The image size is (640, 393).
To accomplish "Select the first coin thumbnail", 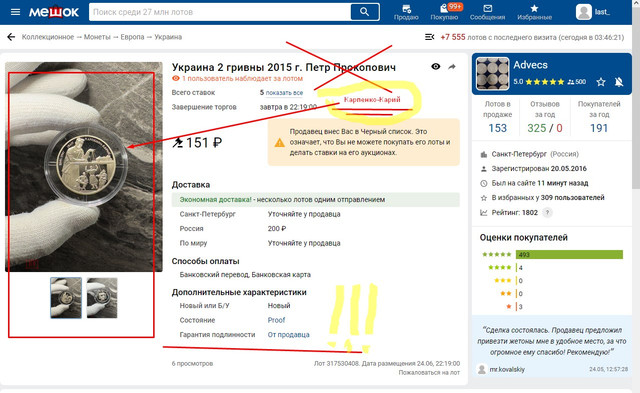I will pyautogui.click(x=66, y=298).
